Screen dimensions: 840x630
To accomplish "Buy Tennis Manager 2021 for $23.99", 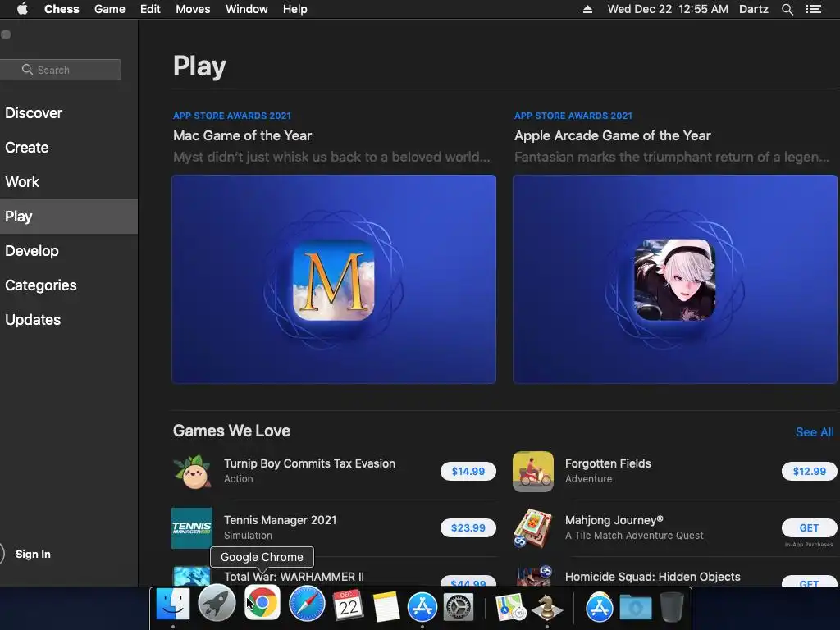I will pos(468,528).
